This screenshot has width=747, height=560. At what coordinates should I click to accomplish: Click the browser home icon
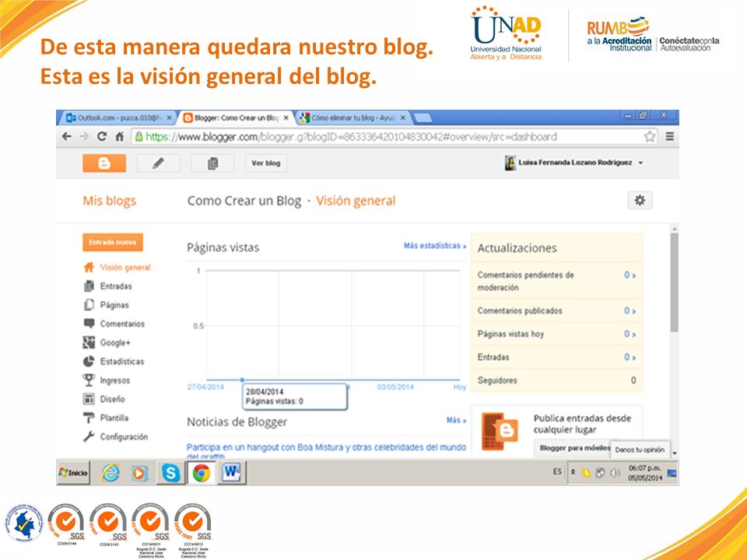[x=120, y=137]
